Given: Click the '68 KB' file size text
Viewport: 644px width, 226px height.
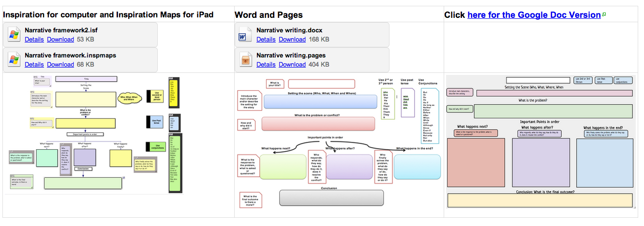Looking at the screenshot, I should [x=86, y=64].
